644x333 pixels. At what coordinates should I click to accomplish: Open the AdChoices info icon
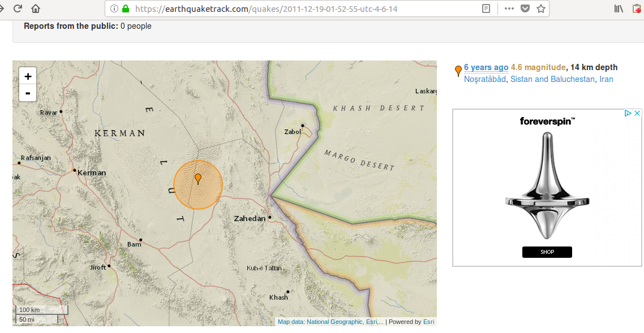(x=628, y=113)
